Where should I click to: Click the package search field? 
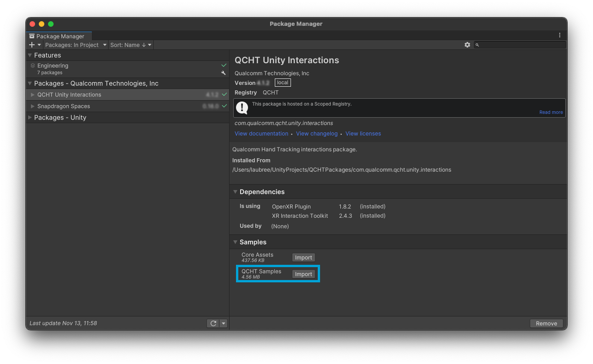coord(520,45)
